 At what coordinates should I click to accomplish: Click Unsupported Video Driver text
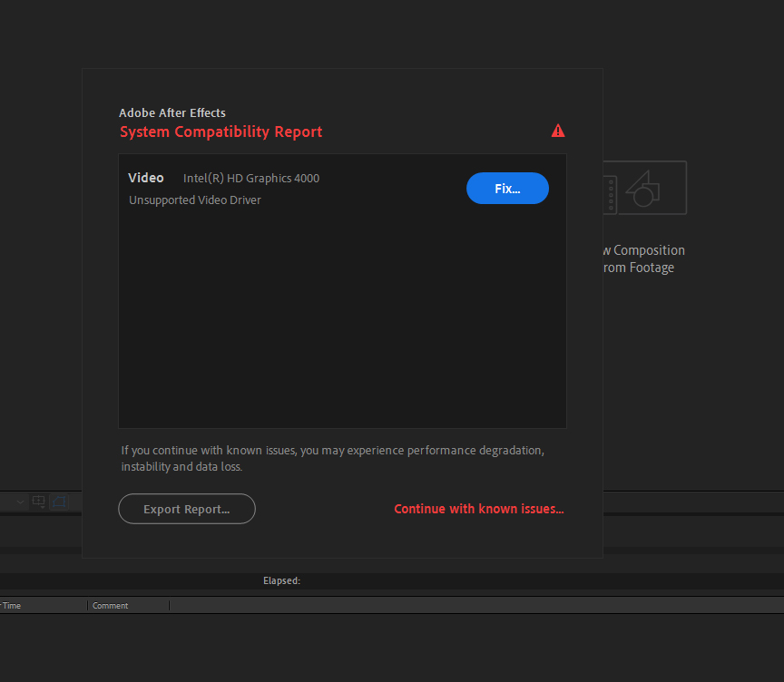[195, 200]
